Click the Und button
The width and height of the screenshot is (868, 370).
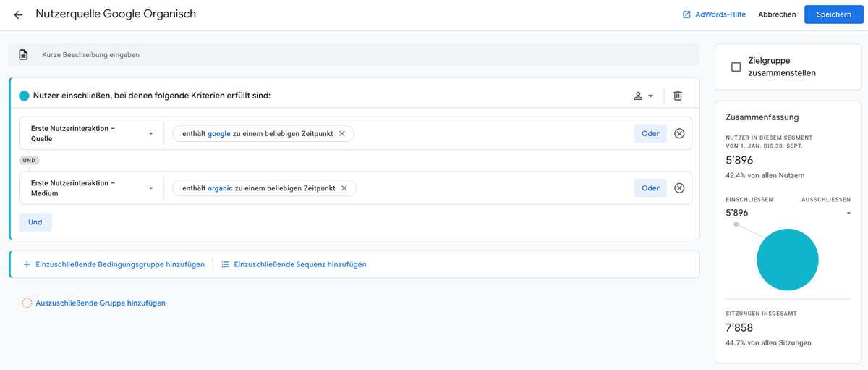(35, 222)
